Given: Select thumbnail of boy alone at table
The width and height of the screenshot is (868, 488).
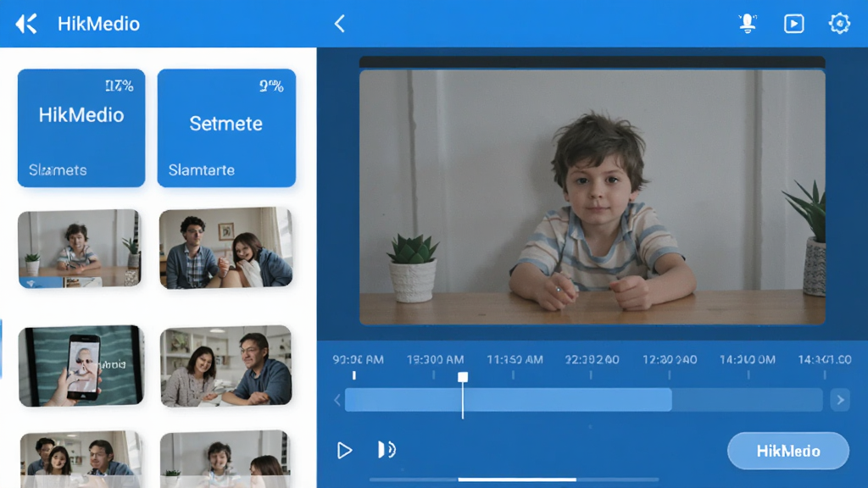Looking at the screenshot, I should point(79,248).
